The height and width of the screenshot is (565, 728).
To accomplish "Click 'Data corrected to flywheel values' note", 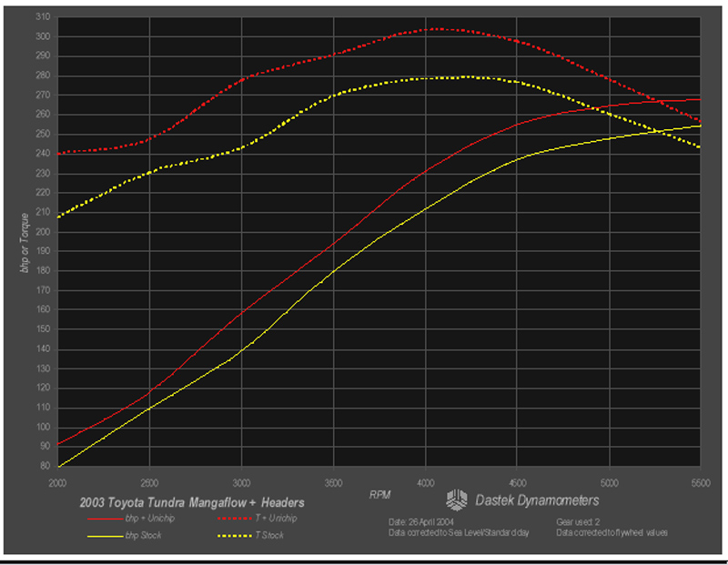I will coord(612,532).
